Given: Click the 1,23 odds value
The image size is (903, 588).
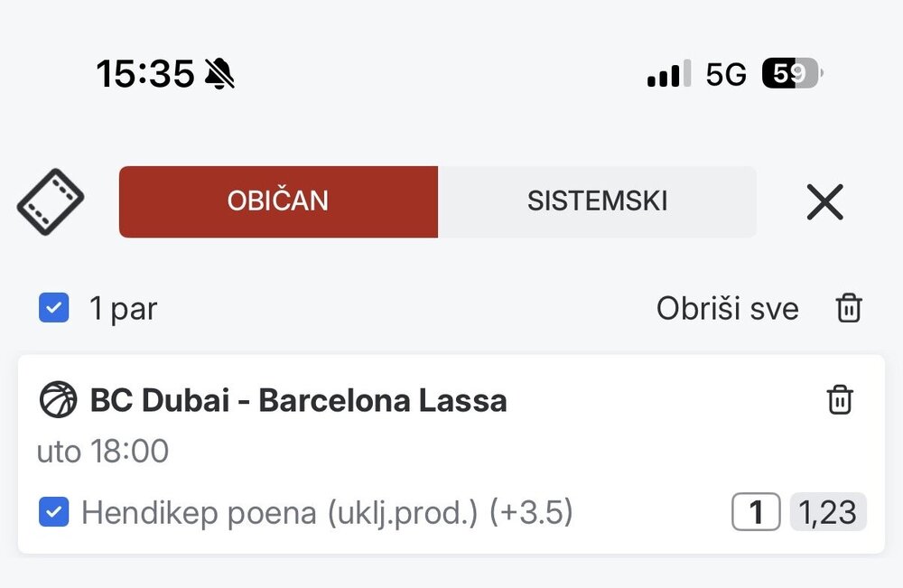Looking at the screenshot, I should [828, 511].
